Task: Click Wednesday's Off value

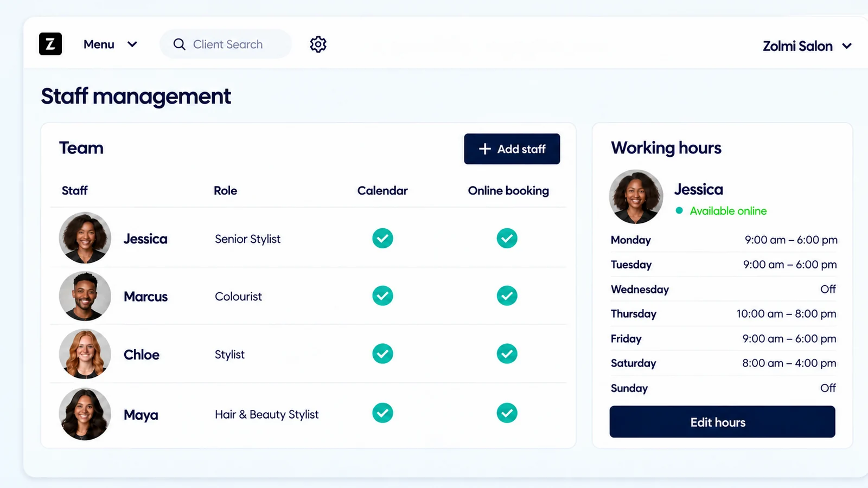Action: point(828,289)
